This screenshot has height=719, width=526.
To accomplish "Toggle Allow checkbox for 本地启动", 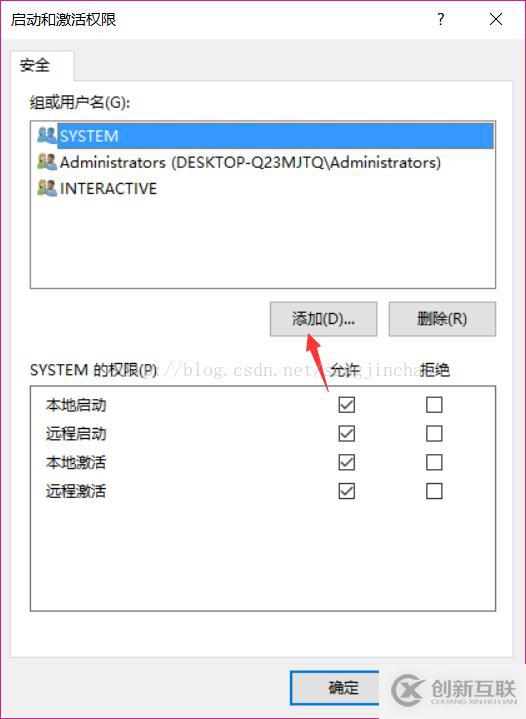I will pyautogui.click(x=347, y=405).
